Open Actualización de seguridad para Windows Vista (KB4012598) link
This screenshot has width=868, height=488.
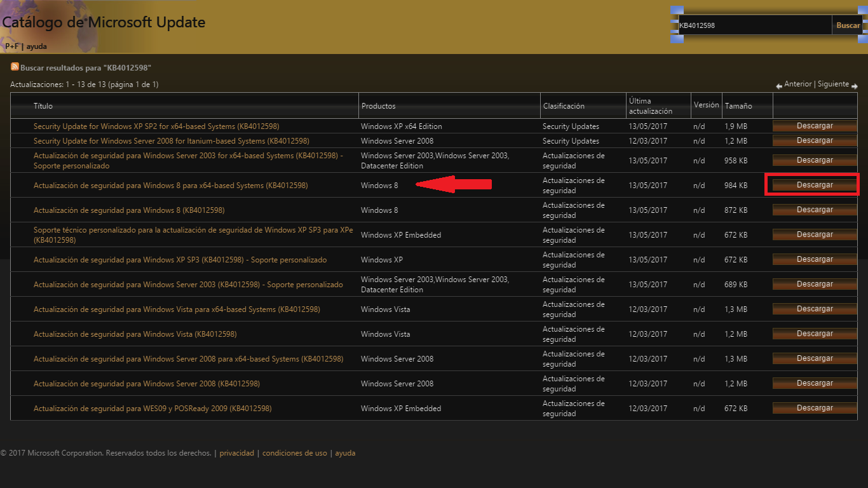135,334
